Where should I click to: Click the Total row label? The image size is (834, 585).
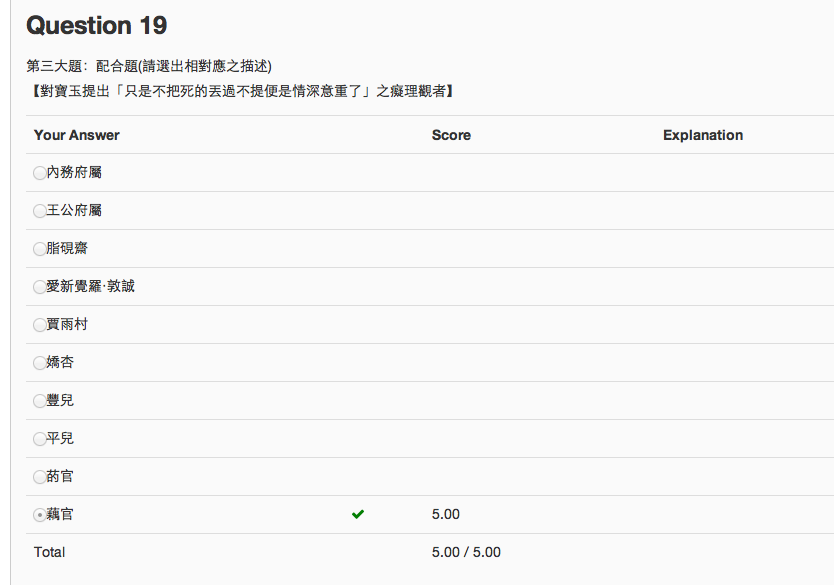tap(50, 552)
